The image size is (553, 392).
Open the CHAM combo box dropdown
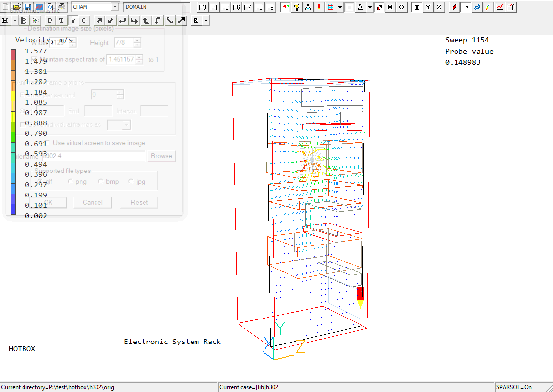pos(115,7)
